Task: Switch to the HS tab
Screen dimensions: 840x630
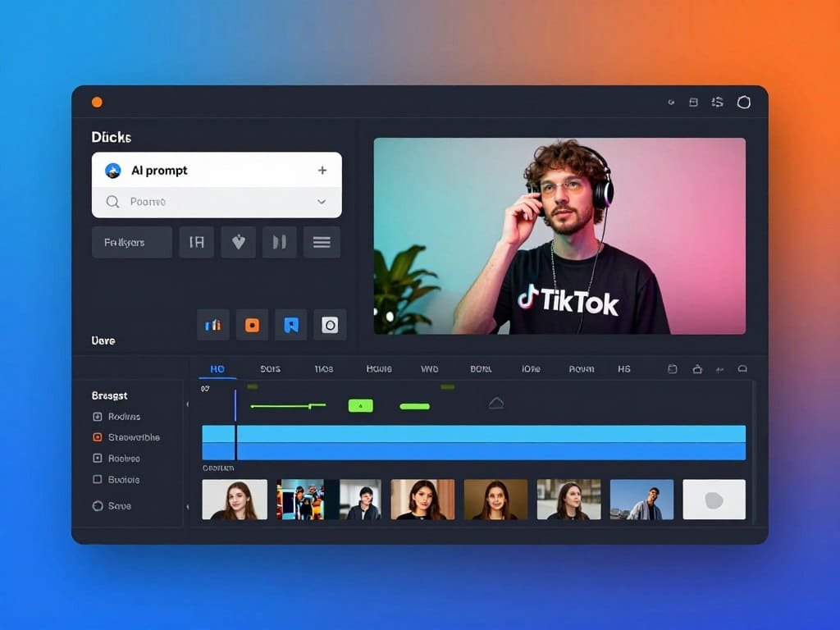Action: (624, 369)
